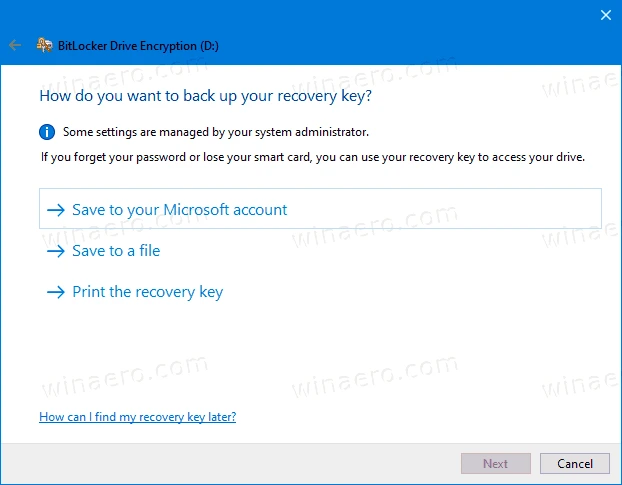Select the Save to a file option
Image resolution: width=622 pixels, height=485 pixels.
[x=116, y=251]
